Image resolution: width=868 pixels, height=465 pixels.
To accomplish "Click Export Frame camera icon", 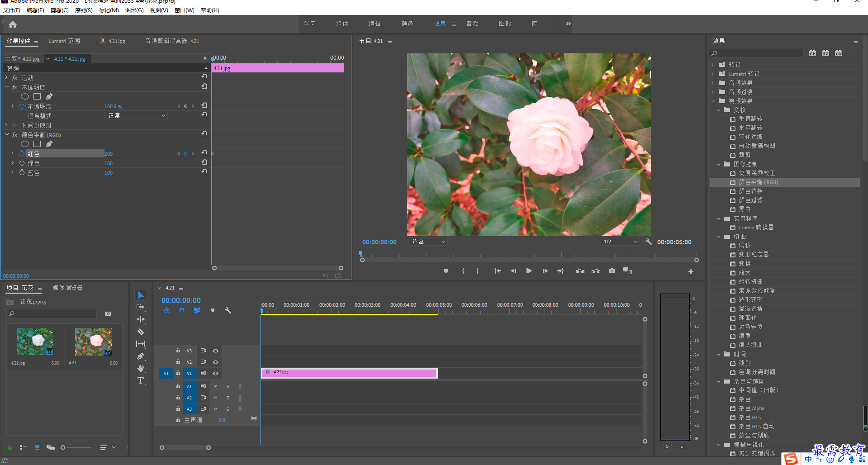I will coord(612,271).
